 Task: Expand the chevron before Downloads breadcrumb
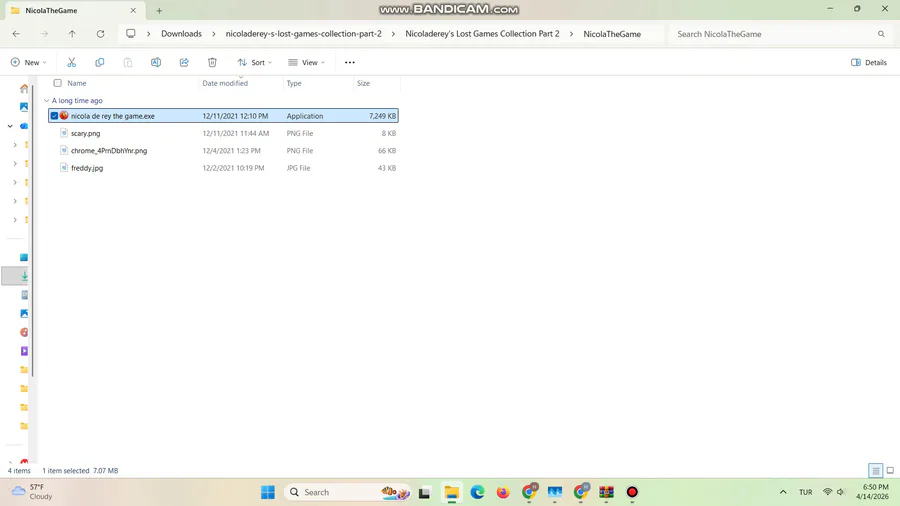pos(148,34)
